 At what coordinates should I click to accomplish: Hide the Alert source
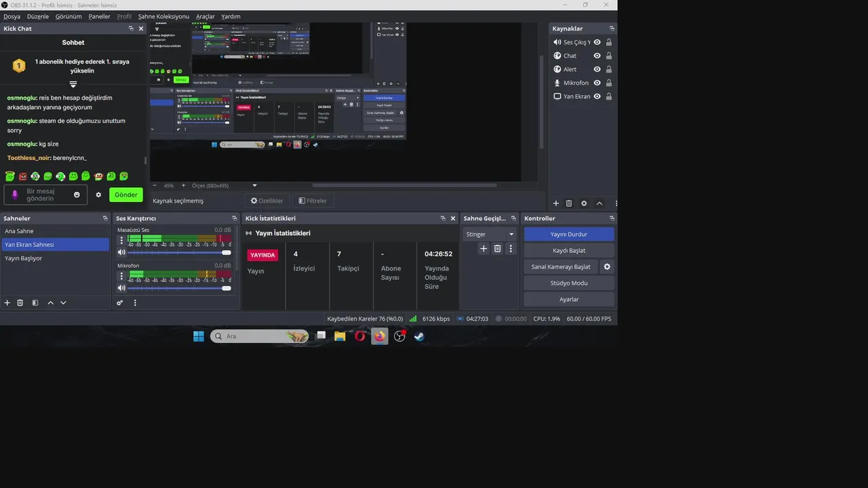pos(597,69)
